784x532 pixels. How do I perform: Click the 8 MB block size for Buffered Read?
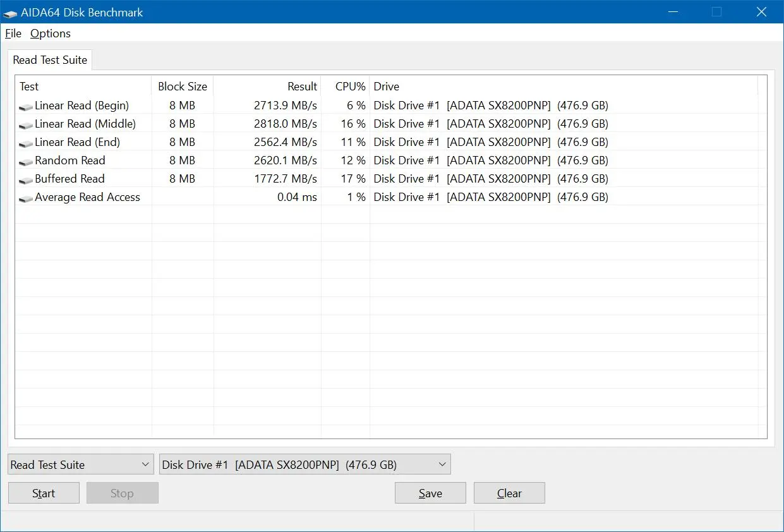coord(183,179)
